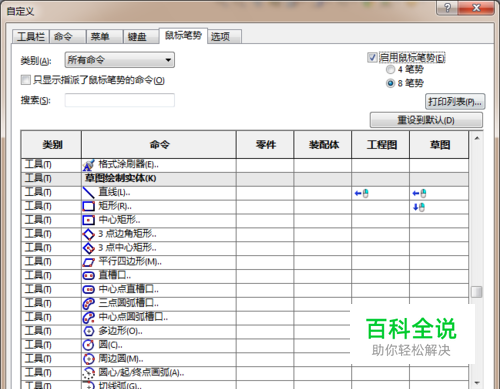The image size is (500, 389).
Task: Click 零件 cell in the 直线 row
Action: coord(265,193)
